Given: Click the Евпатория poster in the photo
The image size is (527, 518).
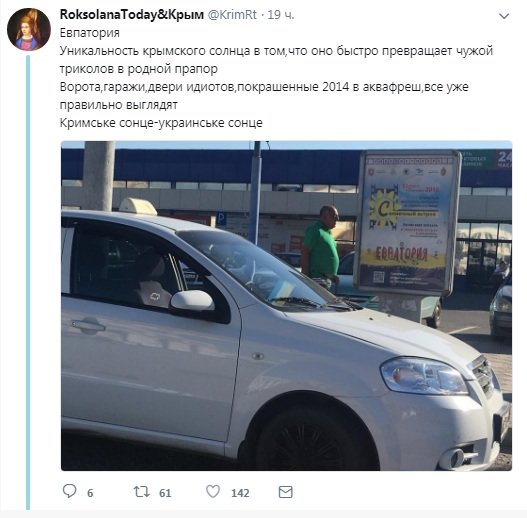Looking at the screenshot, I should click(x=407, y=222).
